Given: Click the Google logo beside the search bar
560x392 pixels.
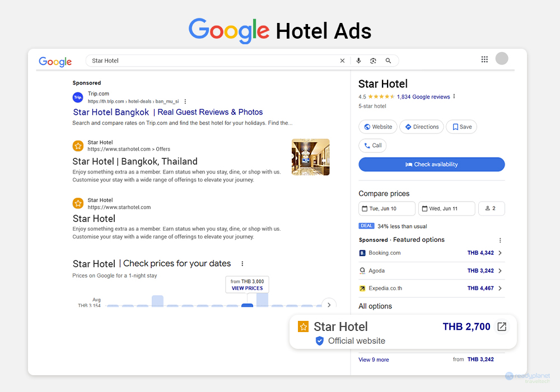Looking at the screenshot, I should coord(55,62).
